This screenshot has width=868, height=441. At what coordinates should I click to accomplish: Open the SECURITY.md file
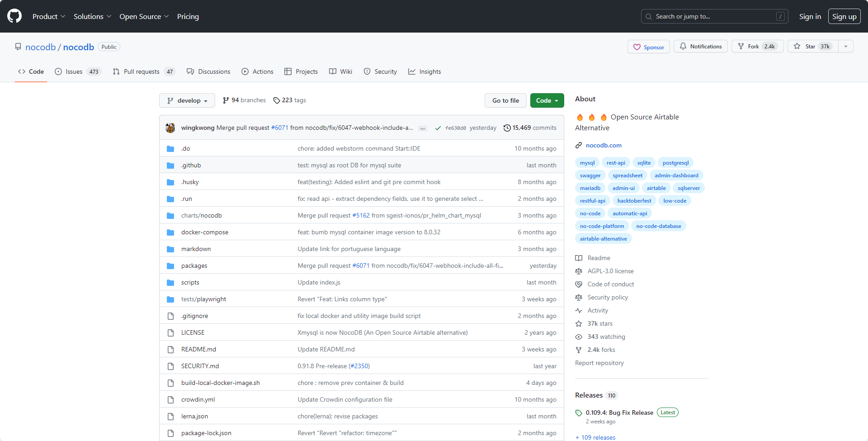(200, 366)
